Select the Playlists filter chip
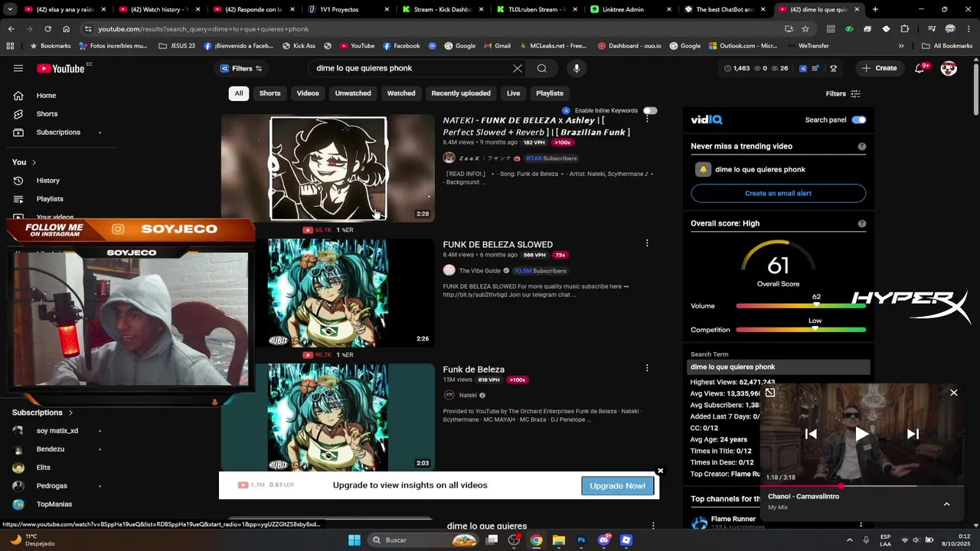 tap(550, 93)
